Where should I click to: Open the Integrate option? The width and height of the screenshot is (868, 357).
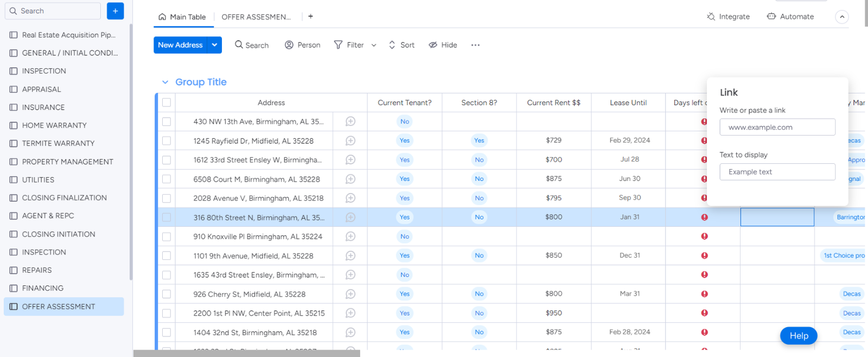pos(727,17)
